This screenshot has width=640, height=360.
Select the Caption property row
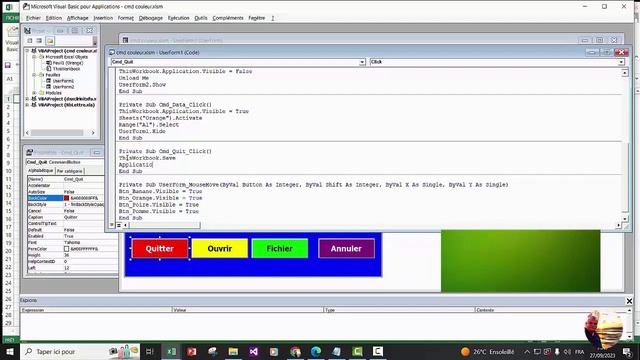(66, 217)
